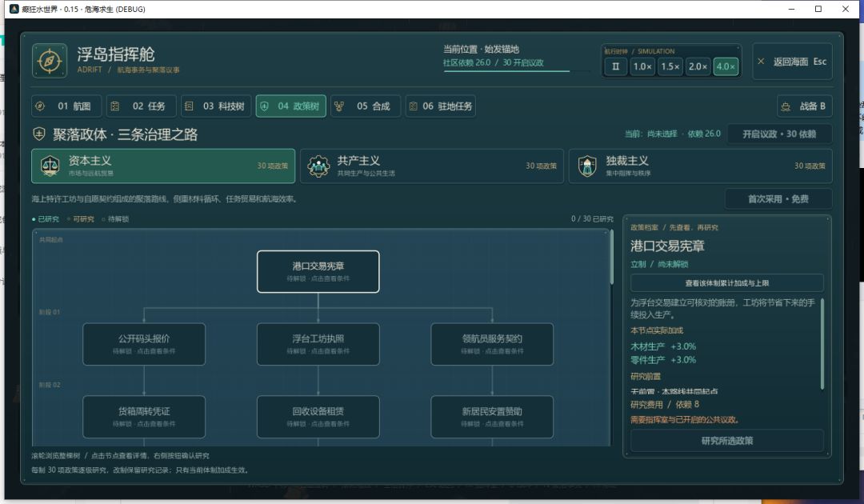This screenshot has height=504, width=864.
Task: Click the 任务 tab clipboard icon
Action: 114,106
